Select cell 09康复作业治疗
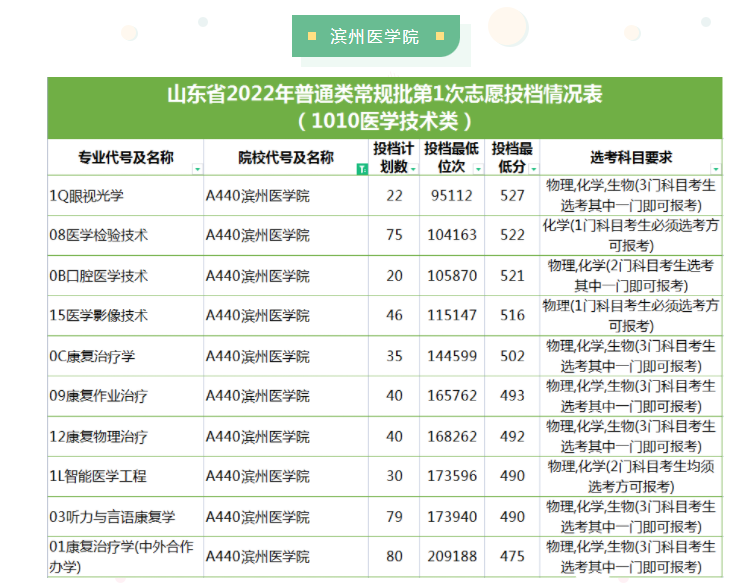This screenshot has width=749, height=583. pyautogui.click(x=125, y=396)
